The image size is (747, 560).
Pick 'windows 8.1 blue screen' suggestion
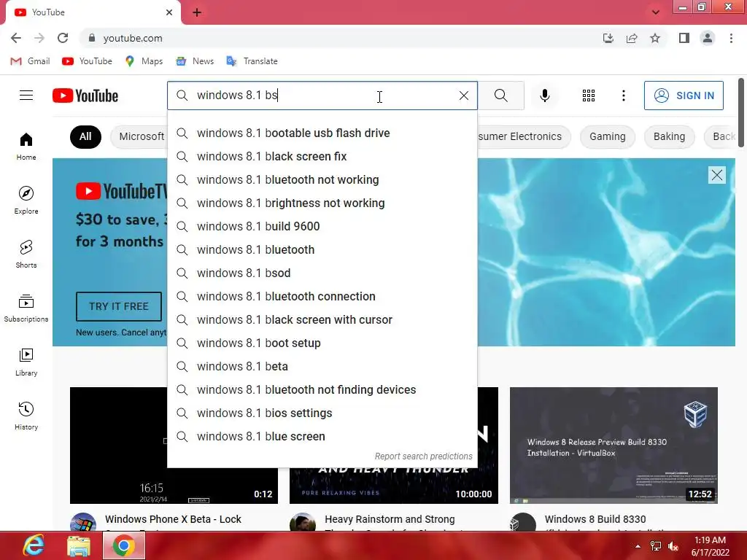pyautogui.click(x=322, y=436)
